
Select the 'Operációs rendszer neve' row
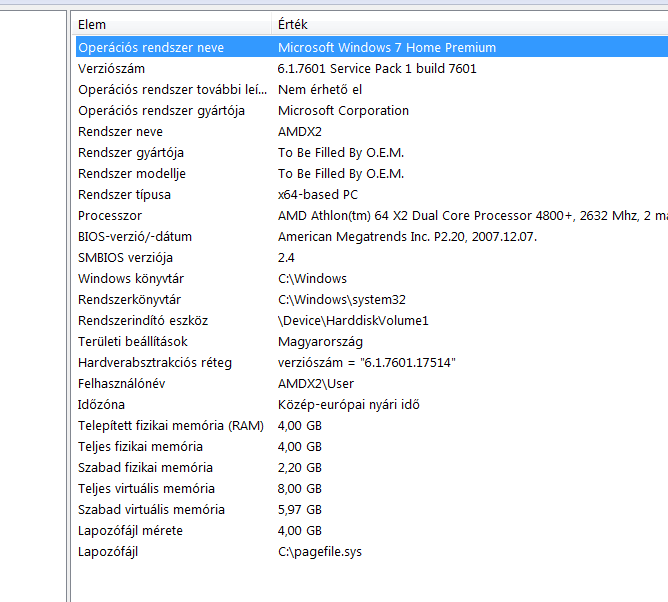372,47
